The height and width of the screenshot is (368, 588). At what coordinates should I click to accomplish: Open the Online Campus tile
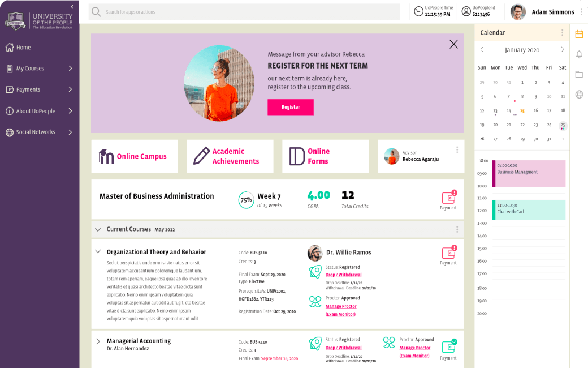pyautogui.click(x=134, y=156)
